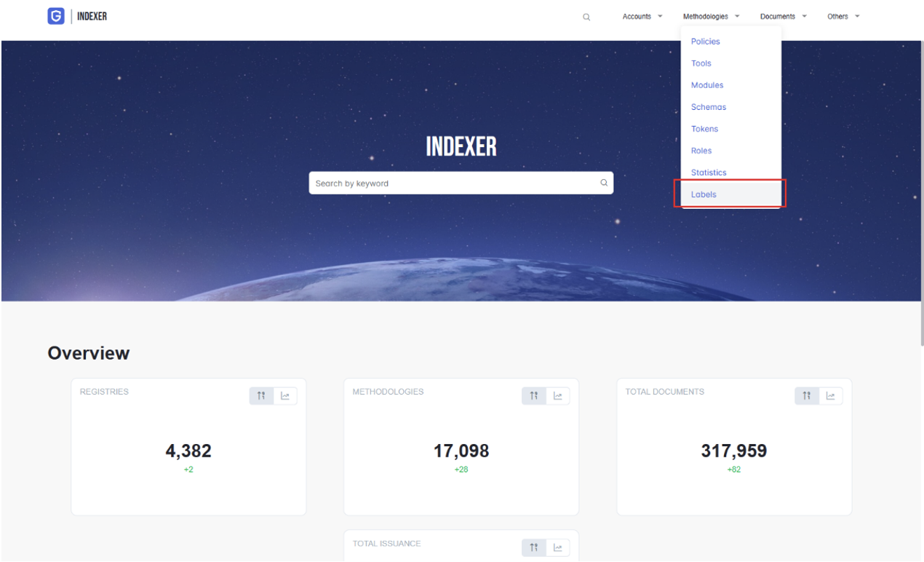Show Total Documents card line chart view
Image resolution: width=924 pixels, height=562 pixels.
831,396
